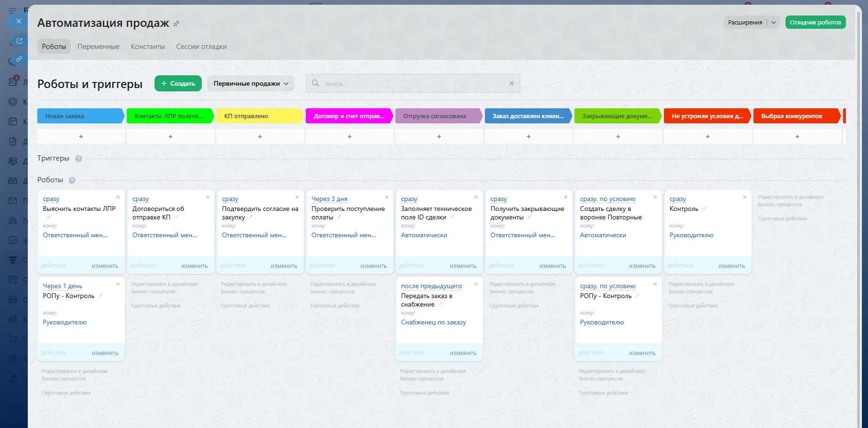Screen dimensions: 868x428
Task: Open the page in a new window
Action: (19, 41)
